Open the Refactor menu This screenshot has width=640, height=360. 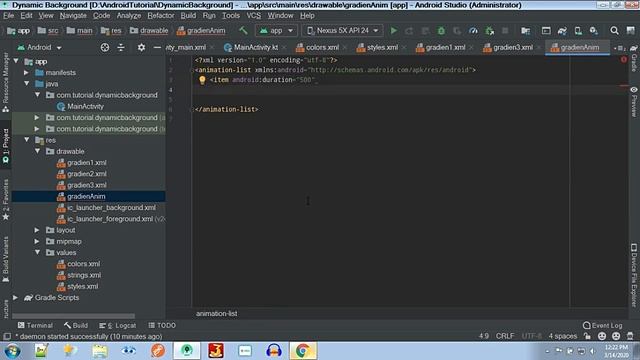(161, 16)
